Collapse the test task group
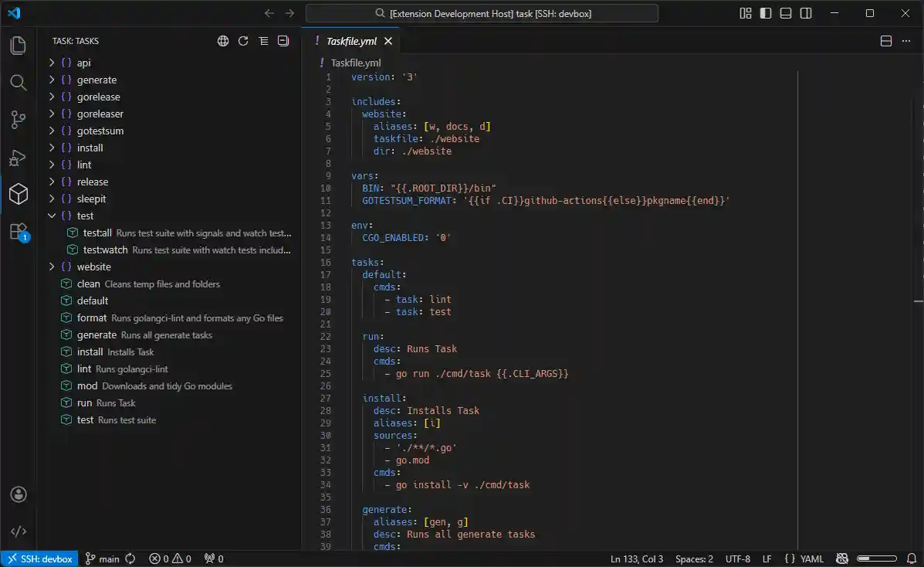 52,216
